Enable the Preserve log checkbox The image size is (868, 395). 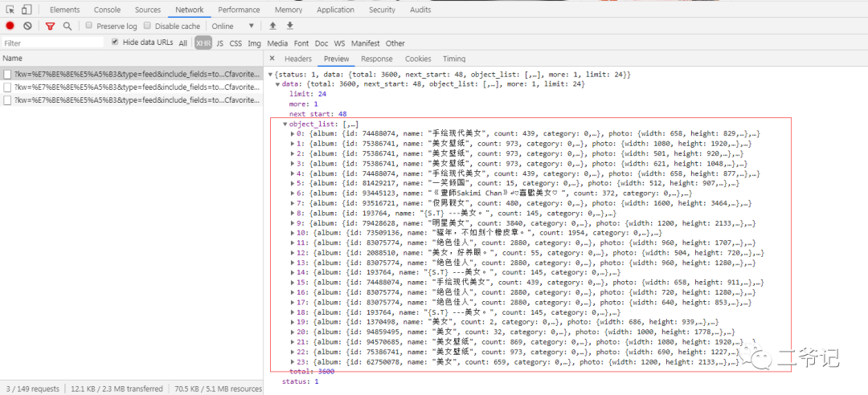click(x=89, y=26)
